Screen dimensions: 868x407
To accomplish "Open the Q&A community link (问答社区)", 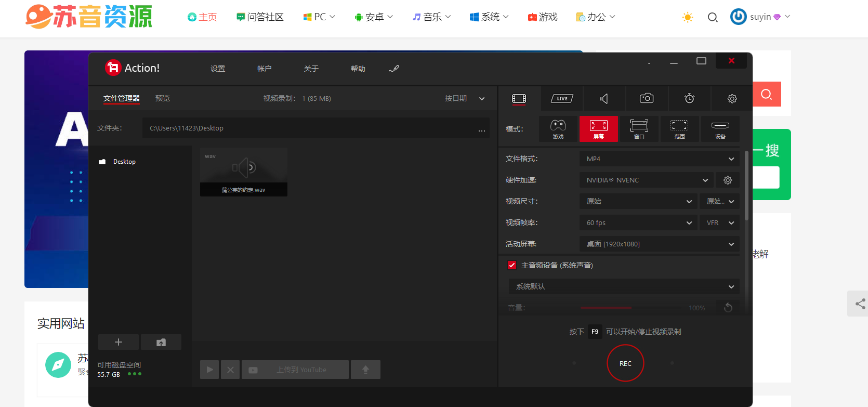I will [x=260, y=17].
